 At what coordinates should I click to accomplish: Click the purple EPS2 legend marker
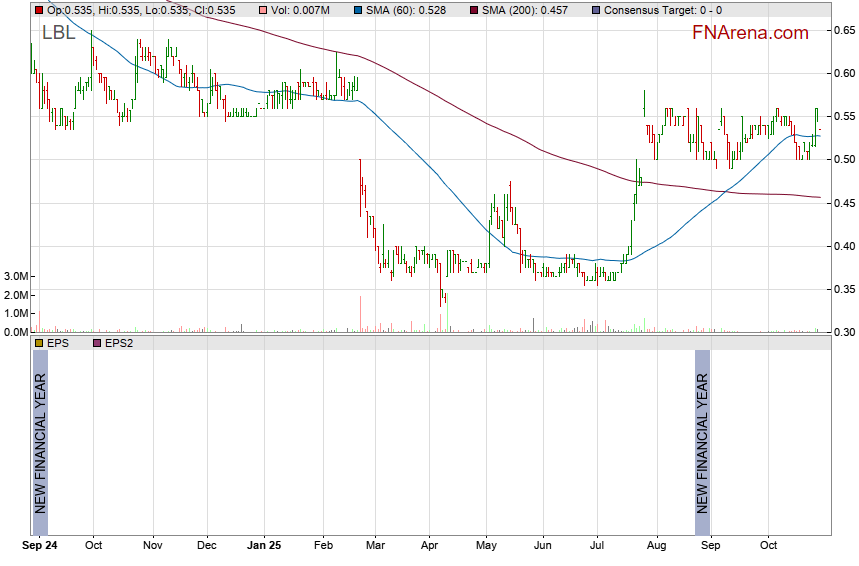[97, 343]
